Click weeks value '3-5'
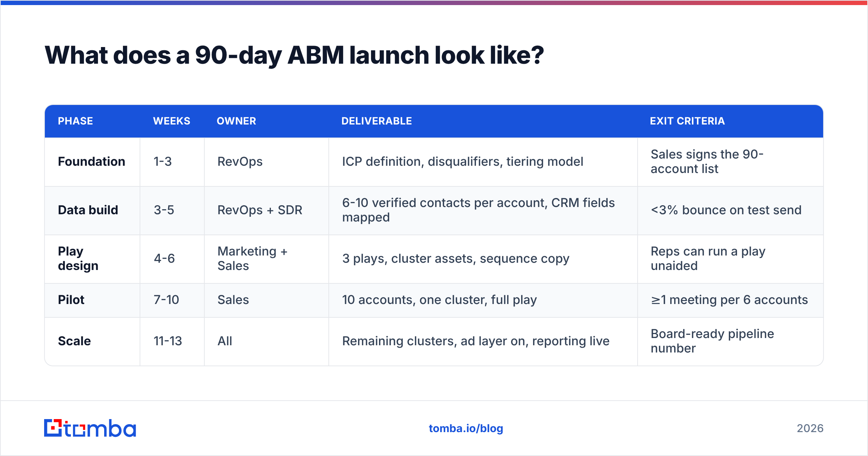The height and width of the screenshot is (456, 868). [164, 210]
